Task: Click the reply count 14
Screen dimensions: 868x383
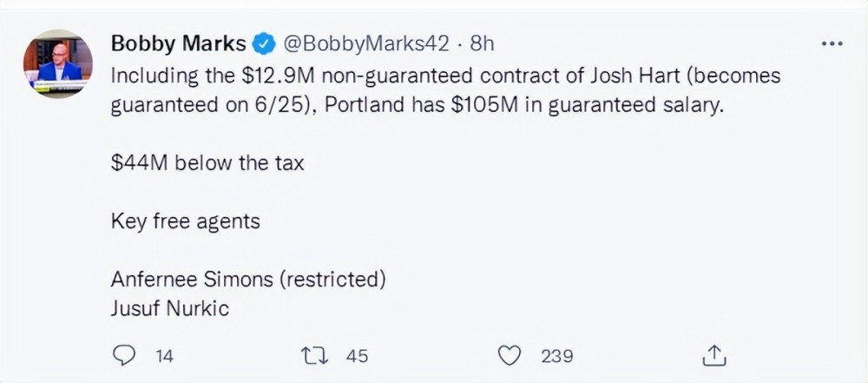Action: pyautogui.click(x=163, y=355)
